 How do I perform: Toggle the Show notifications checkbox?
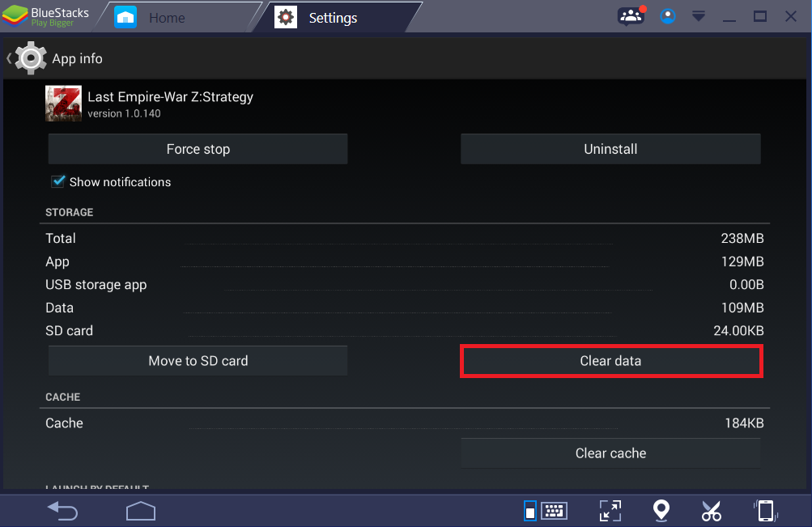(x=57, y=181)
